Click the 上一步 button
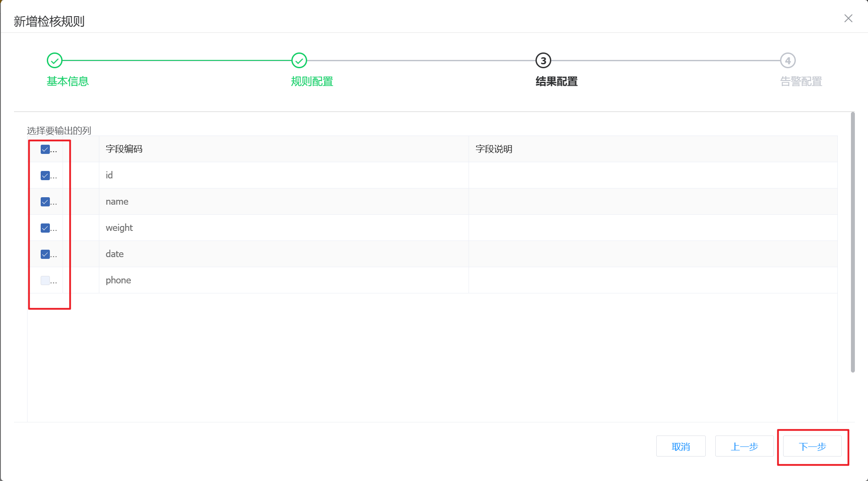Viewport: 868px width, 481px height. pyautogui.click(x=744, y=446)
